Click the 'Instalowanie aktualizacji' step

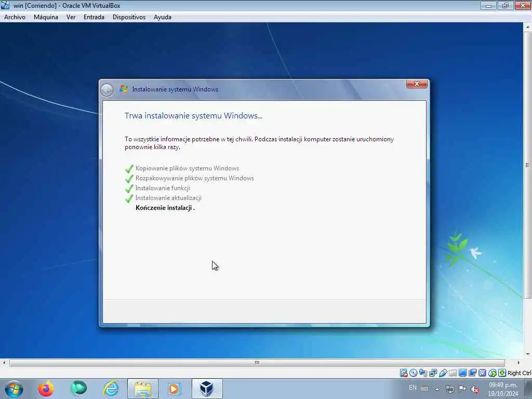tap(168, 198)
